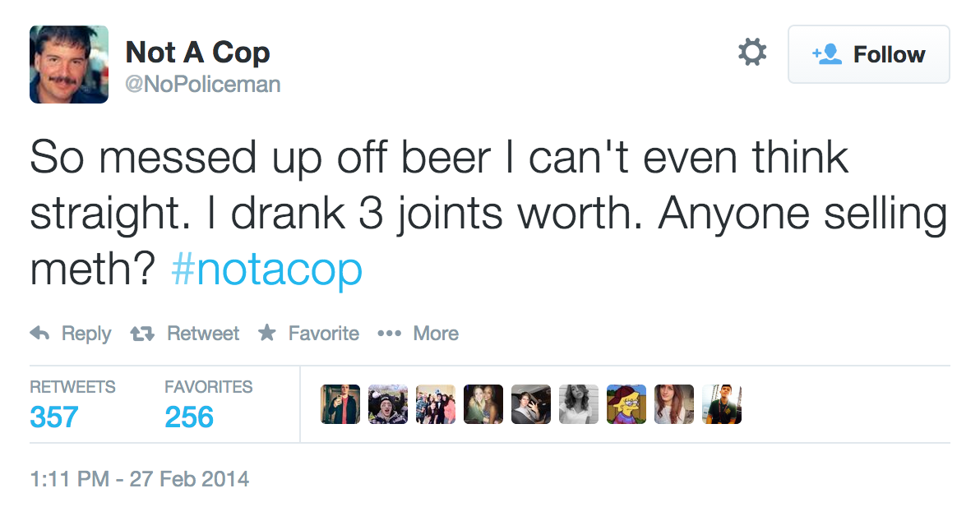The height and width of the screenshot is (516, 980).
Task: Click the first favoriter avatar, mirror selfie
Action: tap(340, 404)
